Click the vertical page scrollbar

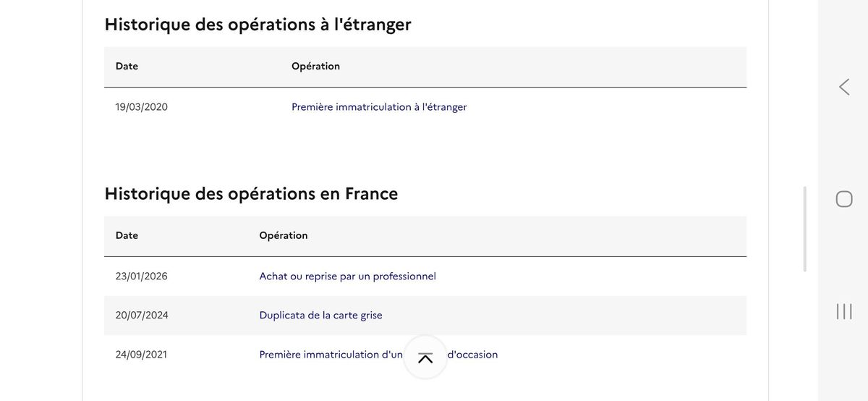tap(804, 229)
